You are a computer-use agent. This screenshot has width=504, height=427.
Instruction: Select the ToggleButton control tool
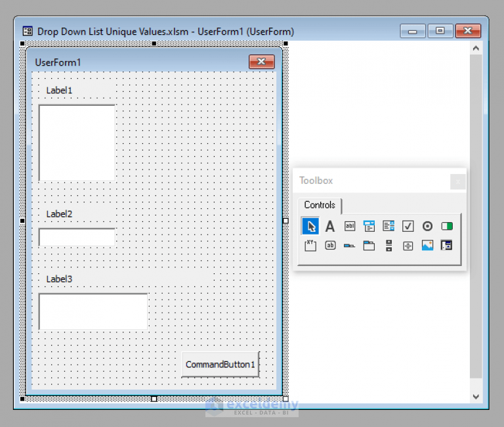pos(447,226)
